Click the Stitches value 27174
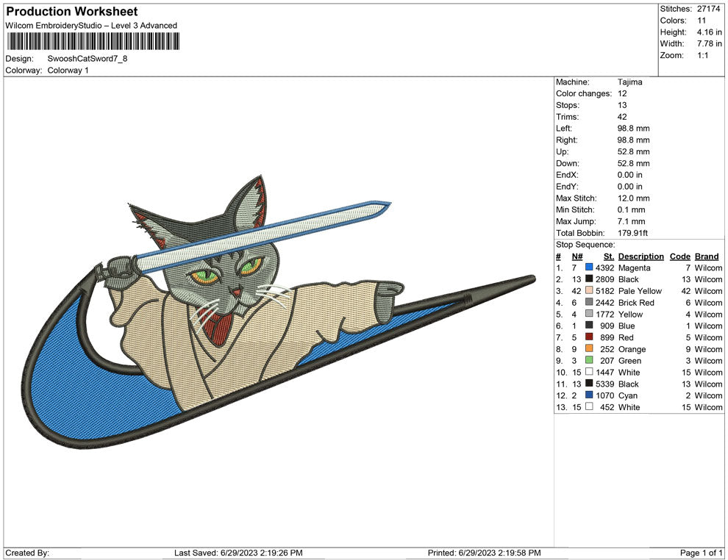 click(x=708, y=9)
